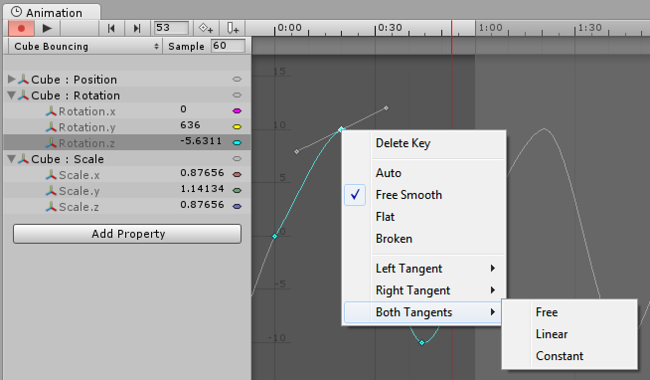Add an animation event

(233, 28)
